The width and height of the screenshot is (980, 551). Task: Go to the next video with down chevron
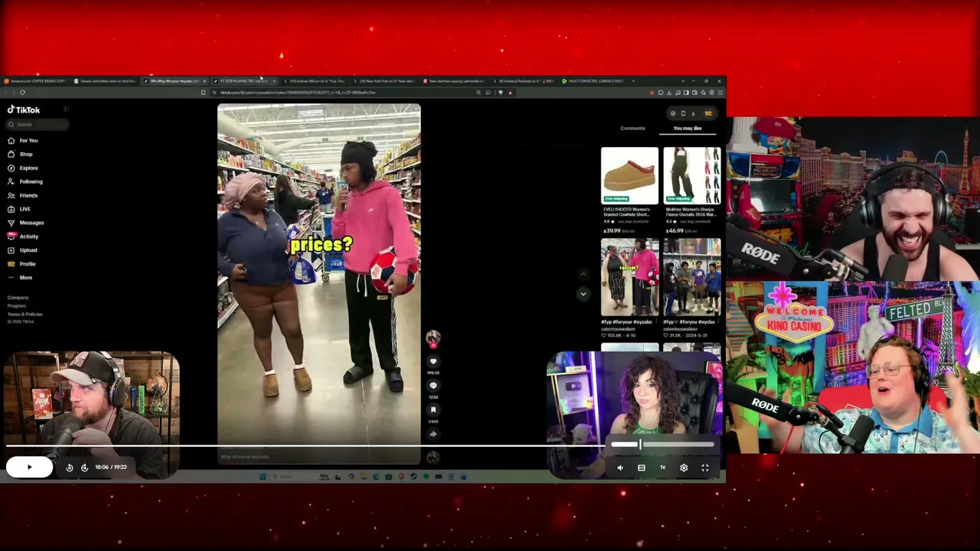point(583,294)
